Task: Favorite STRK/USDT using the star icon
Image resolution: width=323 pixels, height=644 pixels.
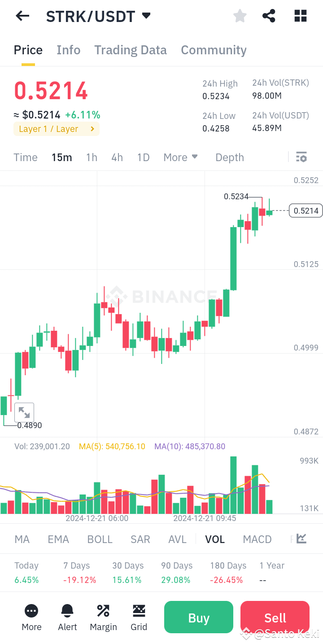Action: pyautogui.click(x=240, y=16)
